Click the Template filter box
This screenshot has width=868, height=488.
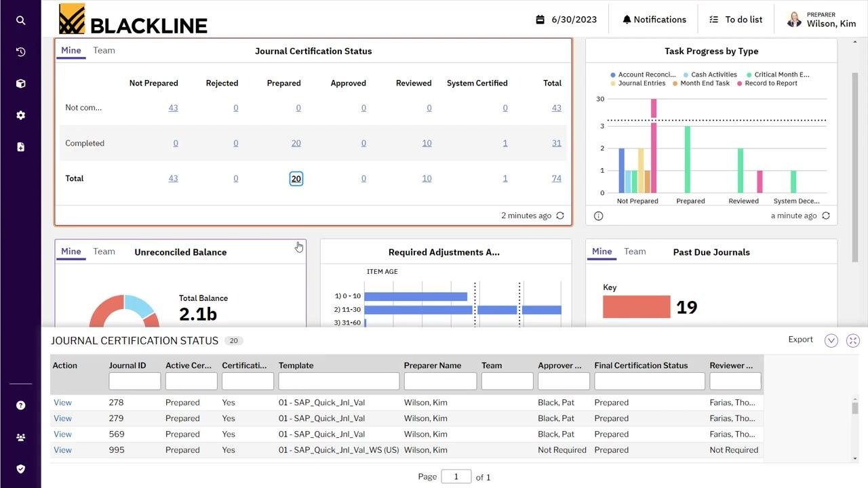pos(338,381)
